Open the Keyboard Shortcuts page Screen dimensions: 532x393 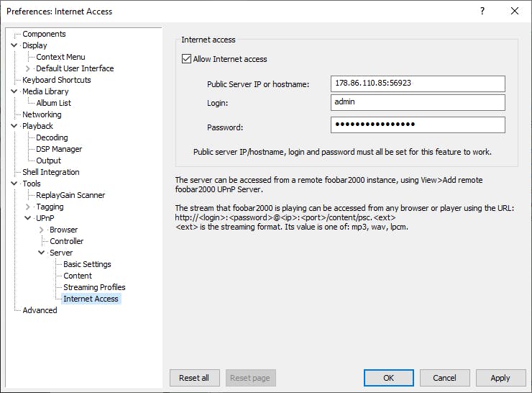56,80
